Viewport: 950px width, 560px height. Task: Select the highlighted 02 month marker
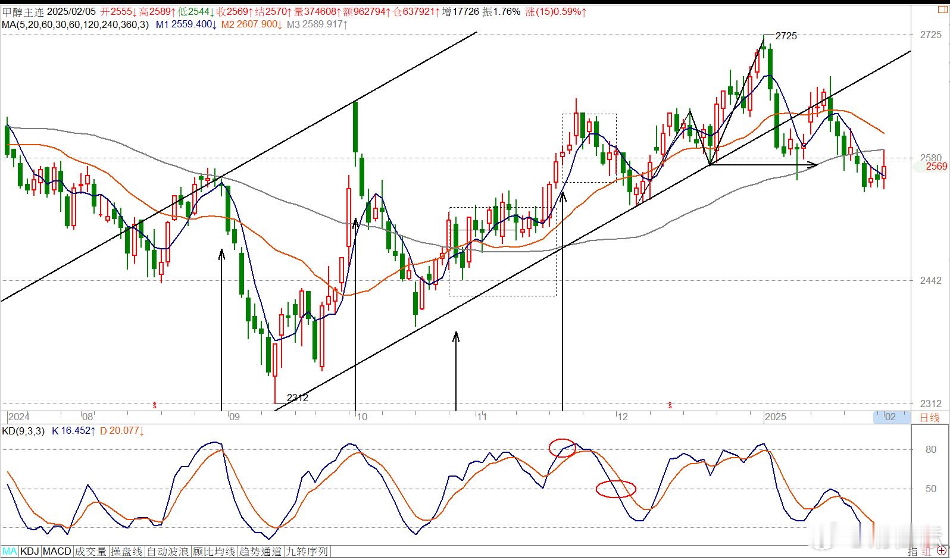click(890, 417)
